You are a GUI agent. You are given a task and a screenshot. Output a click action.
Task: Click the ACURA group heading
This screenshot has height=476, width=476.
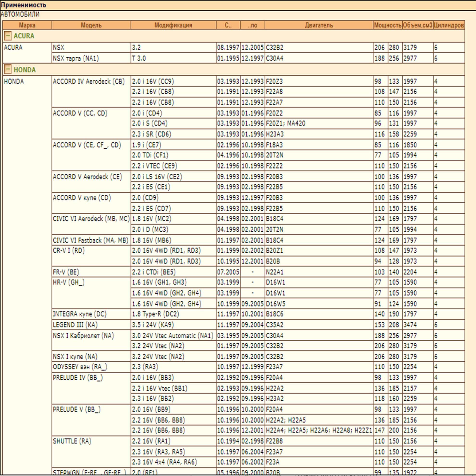tap(24, 36)
